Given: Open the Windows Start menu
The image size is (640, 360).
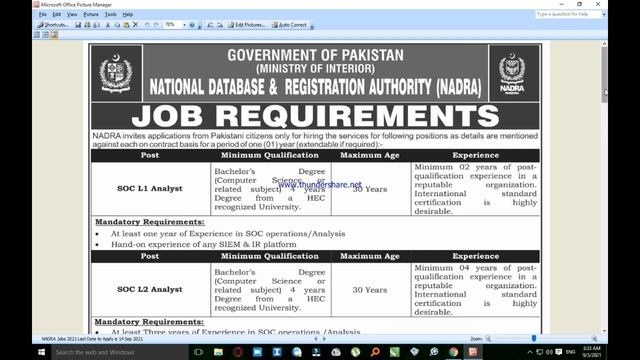Looking at the screenshot, I should point(42,352).
